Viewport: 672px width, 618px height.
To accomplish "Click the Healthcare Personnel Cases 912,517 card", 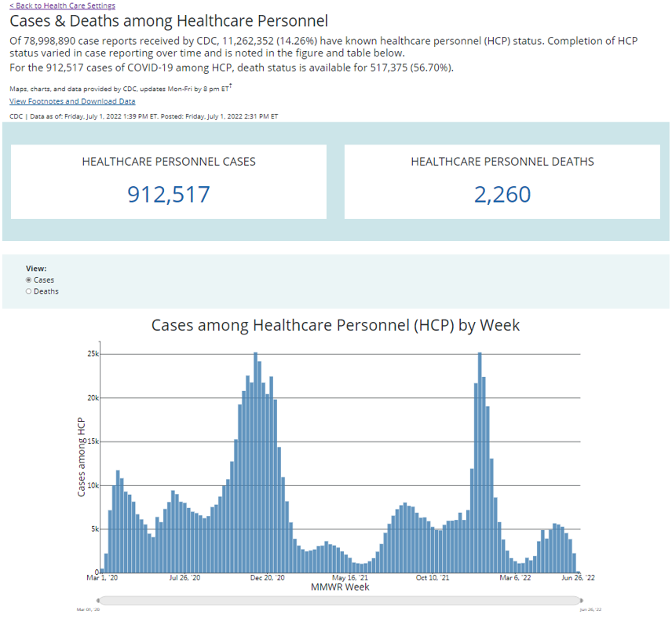I will click(x=169, y=181).
